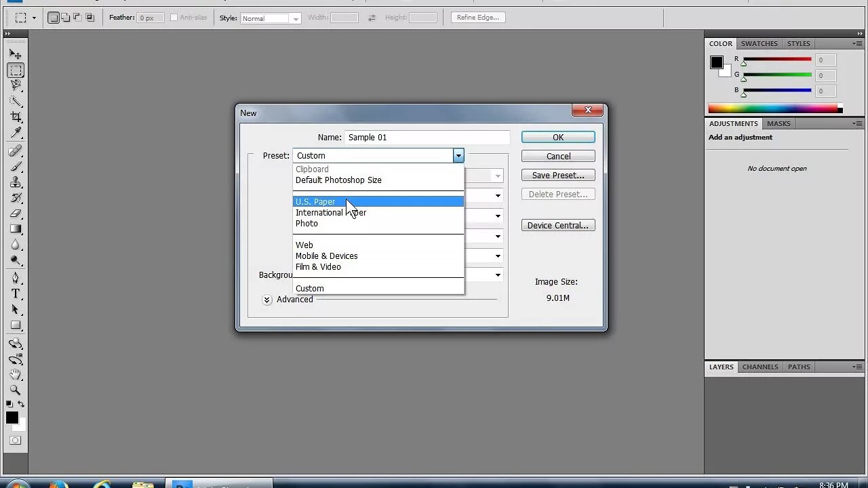The height and width of the screenshot is (488, 868).
Task: Select the Dodge tool
Action: [16, 260]
